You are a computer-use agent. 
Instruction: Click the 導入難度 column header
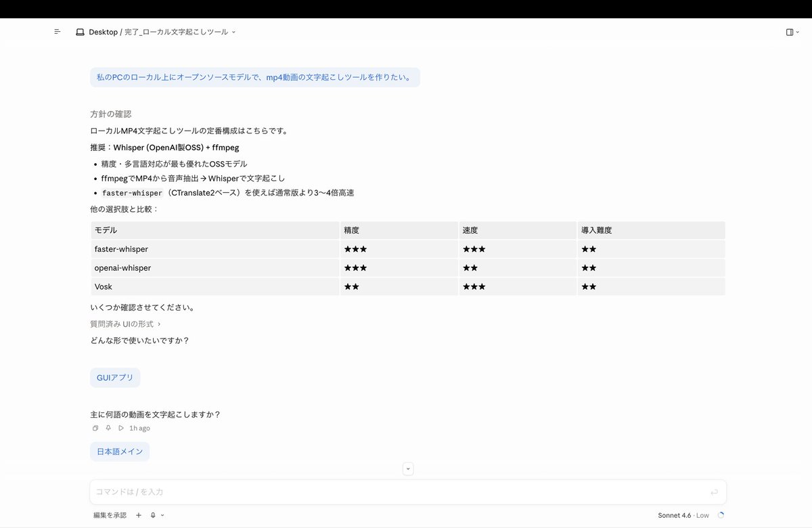(x=651, y=230)
